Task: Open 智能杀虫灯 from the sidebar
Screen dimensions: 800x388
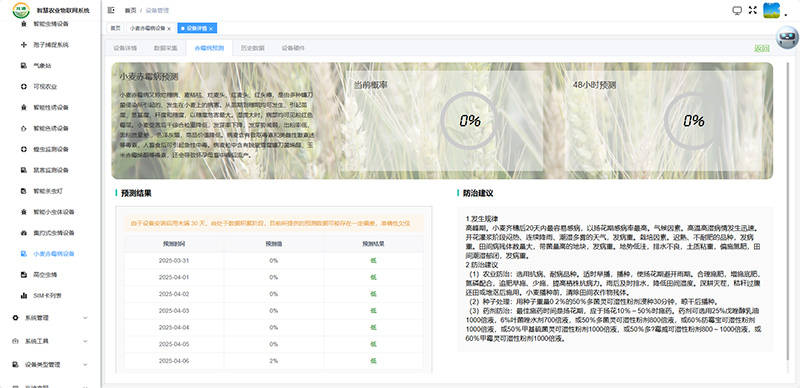Action: coord(48,191)
